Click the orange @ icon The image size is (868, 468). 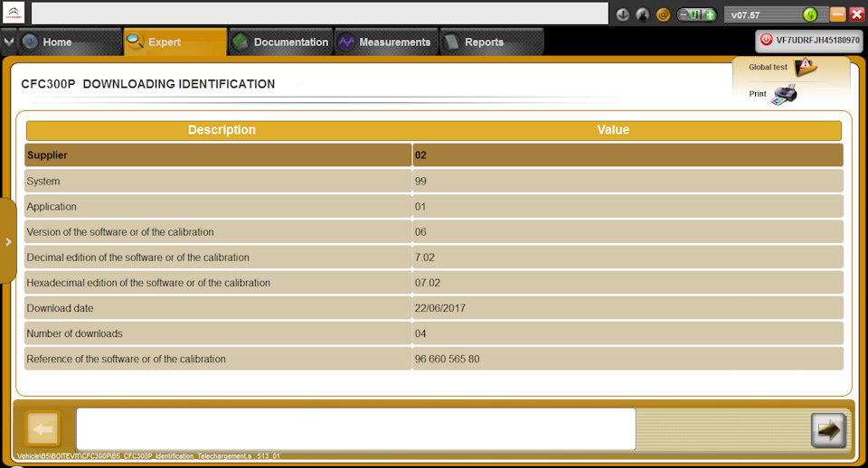click(663, 15)
